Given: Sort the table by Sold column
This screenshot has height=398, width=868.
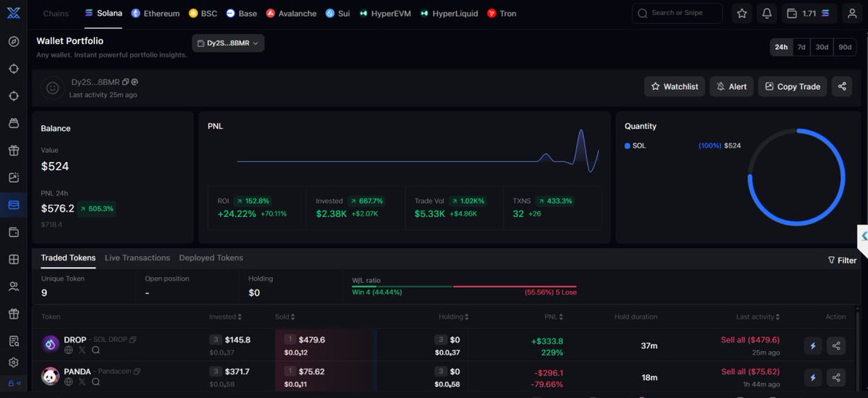Looking at the screenshot, I should [x=285, y=317].
